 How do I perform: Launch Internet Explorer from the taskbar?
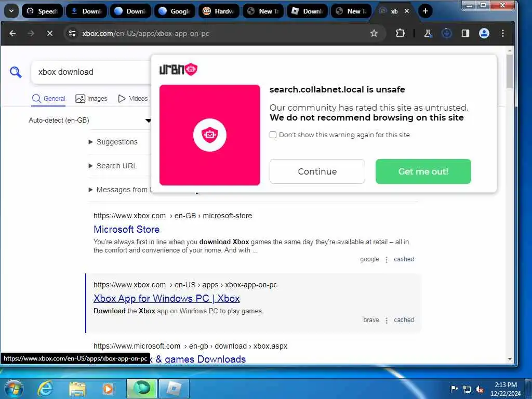pyautogui.click(x=45, y=389)
